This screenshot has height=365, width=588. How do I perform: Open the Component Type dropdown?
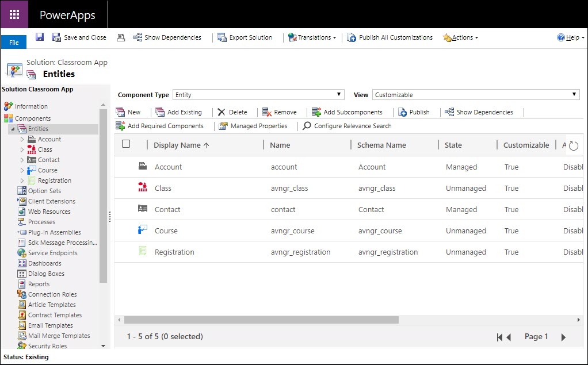coord(258,95)
